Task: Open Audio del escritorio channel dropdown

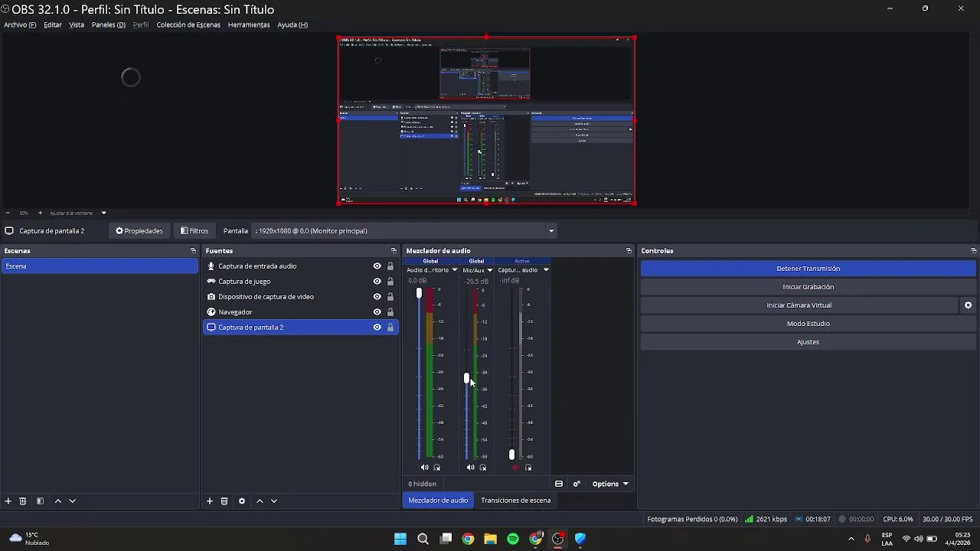Action: point(454,270)
